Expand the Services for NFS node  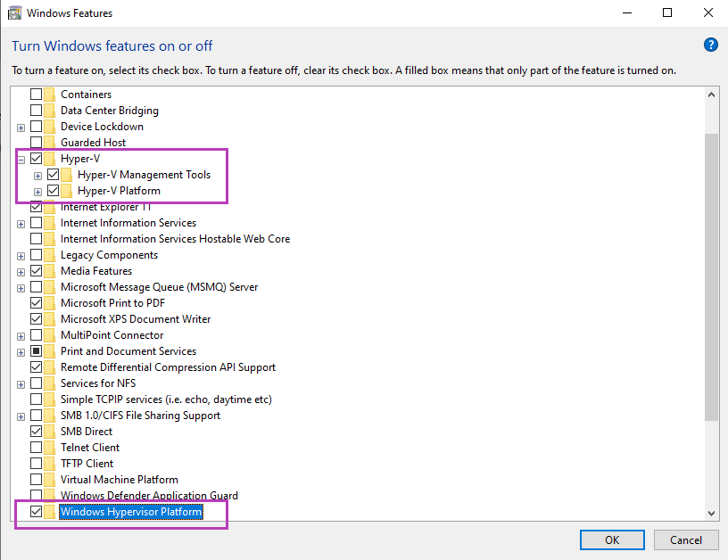tap(21, 384)
